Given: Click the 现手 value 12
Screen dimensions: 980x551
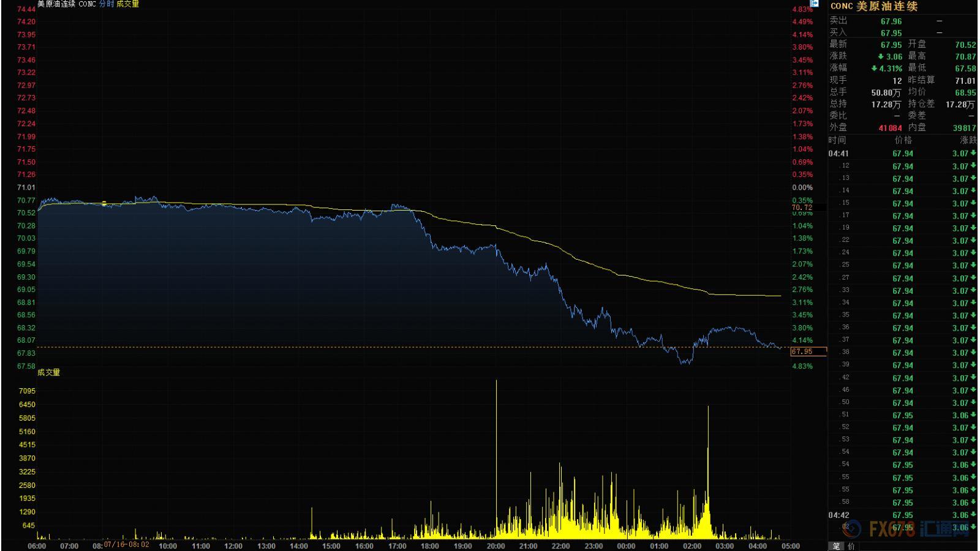Looking at the screenshot, I should pos(897,81).
